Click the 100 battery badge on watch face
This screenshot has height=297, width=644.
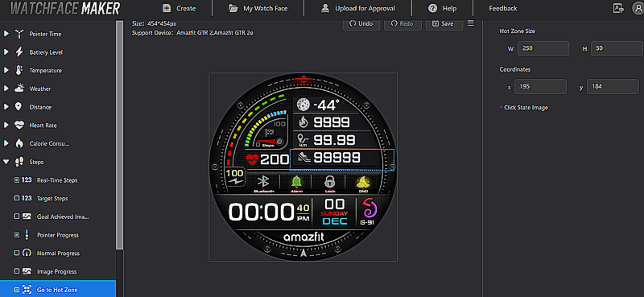click(x=235, y=177)
